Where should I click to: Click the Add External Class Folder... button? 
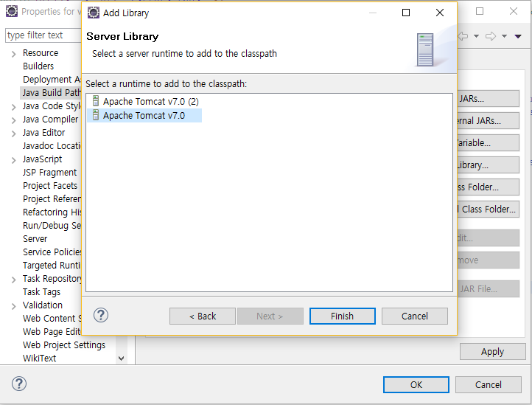[x=489, y=209]
